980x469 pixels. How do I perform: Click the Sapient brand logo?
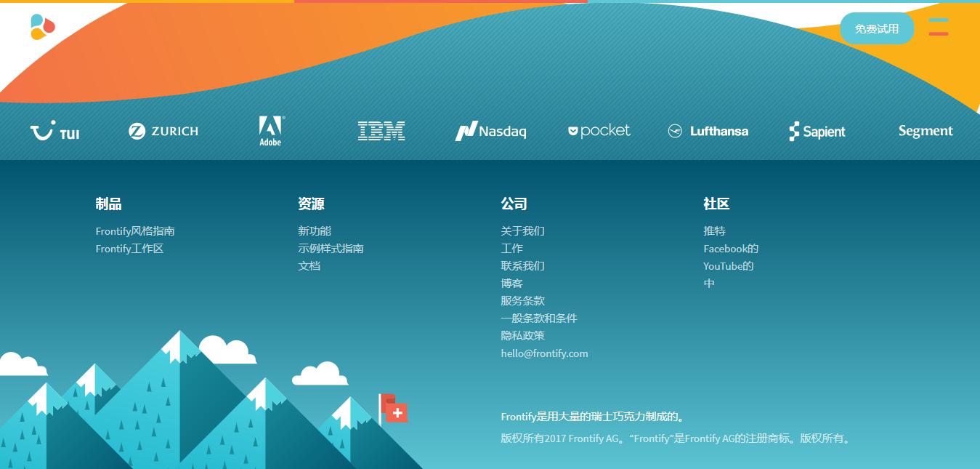pos(817,132)
